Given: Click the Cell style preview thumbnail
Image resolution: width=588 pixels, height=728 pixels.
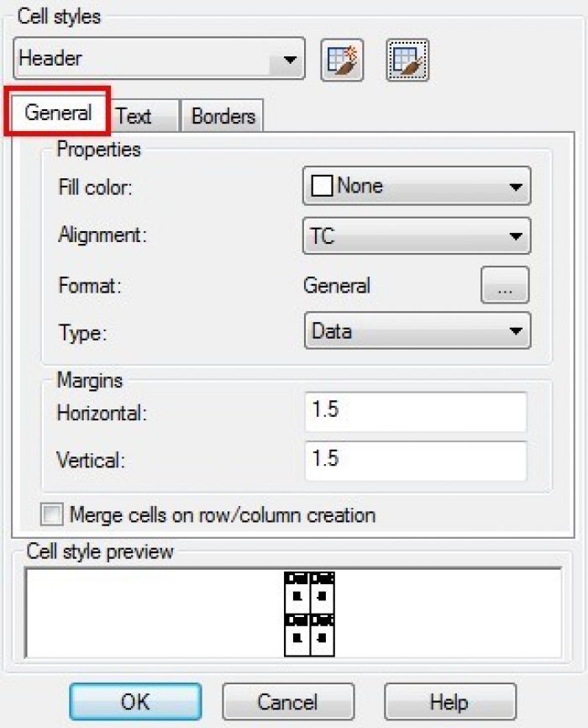Looking at the screenshot, I should click(309, 614).
